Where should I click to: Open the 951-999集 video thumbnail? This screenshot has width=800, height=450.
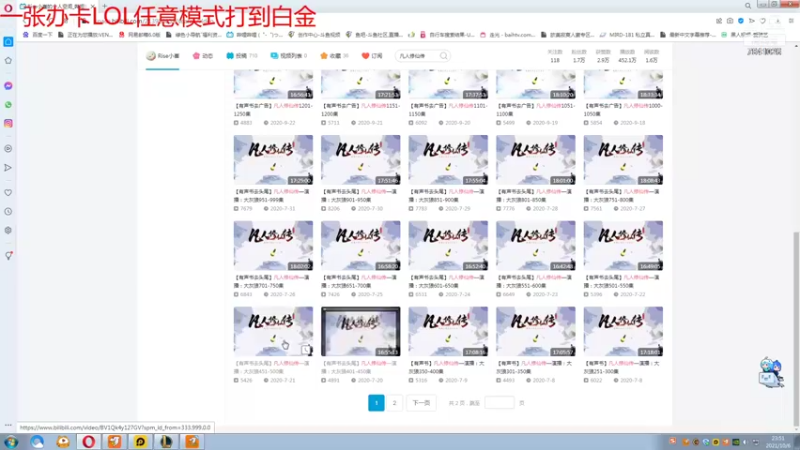(273, 160)
